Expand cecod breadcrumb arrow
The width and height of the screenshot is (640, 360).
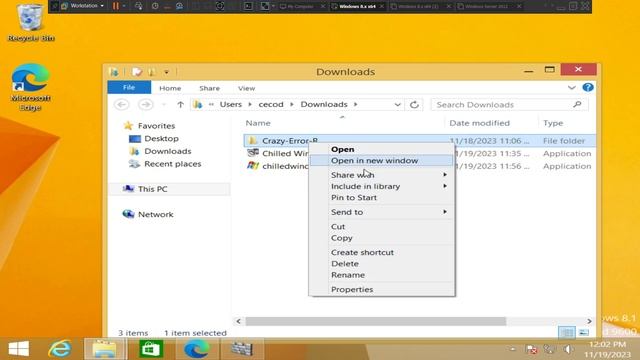(x=292, y=104)
